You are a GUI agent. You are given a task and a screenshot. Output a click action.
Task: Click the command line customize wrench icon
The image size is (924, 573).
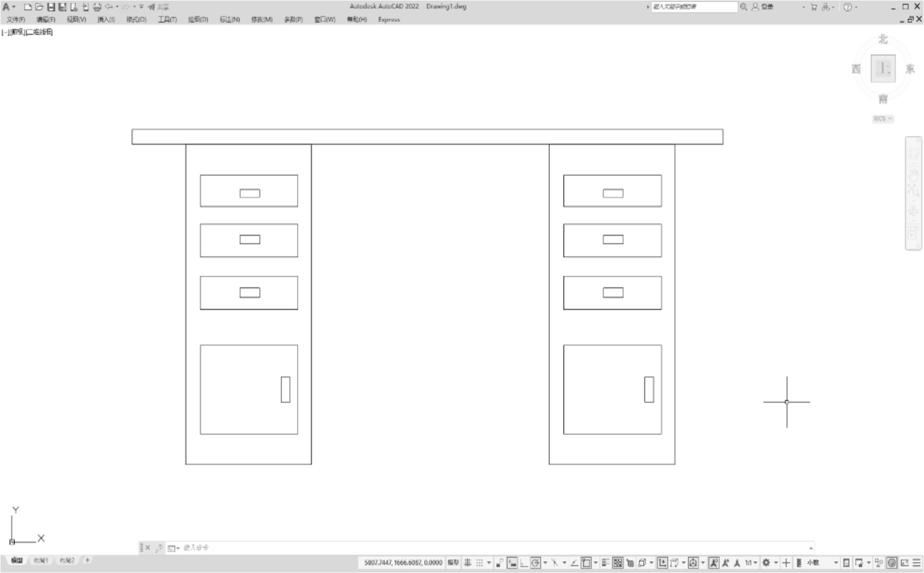point(159,548)
